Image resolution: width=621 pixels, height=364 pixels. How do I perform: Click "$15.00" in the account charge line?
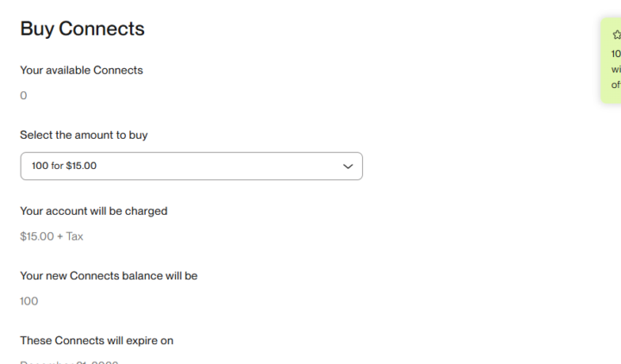[36, 236]
